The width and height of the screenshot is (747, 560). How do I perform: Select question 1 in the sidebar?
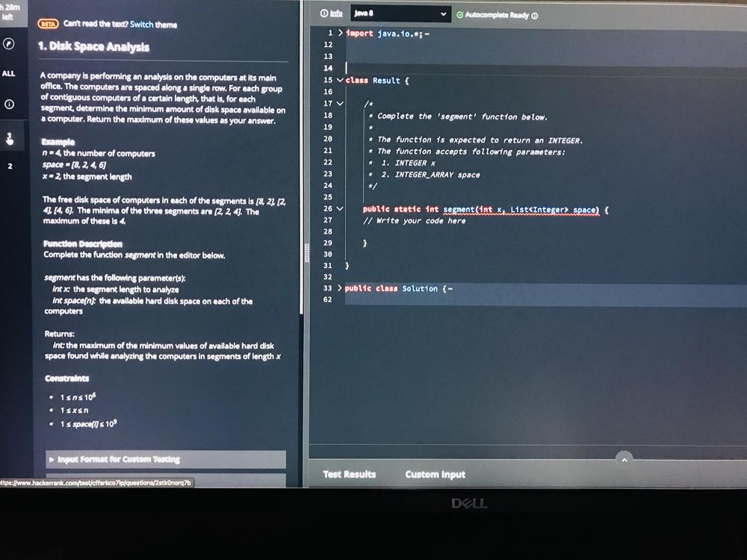point(10,139)
